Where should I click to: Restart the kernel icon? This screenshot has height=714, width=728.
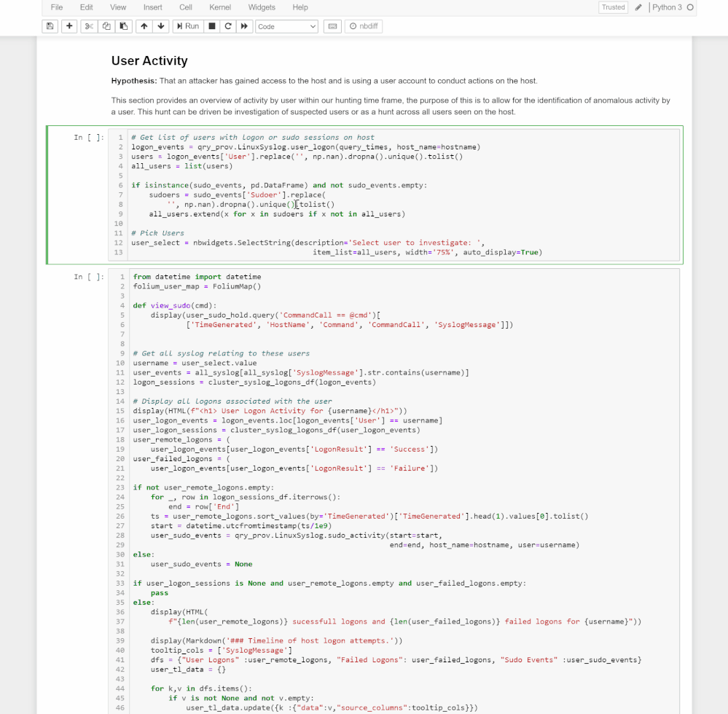coord(228,26)
